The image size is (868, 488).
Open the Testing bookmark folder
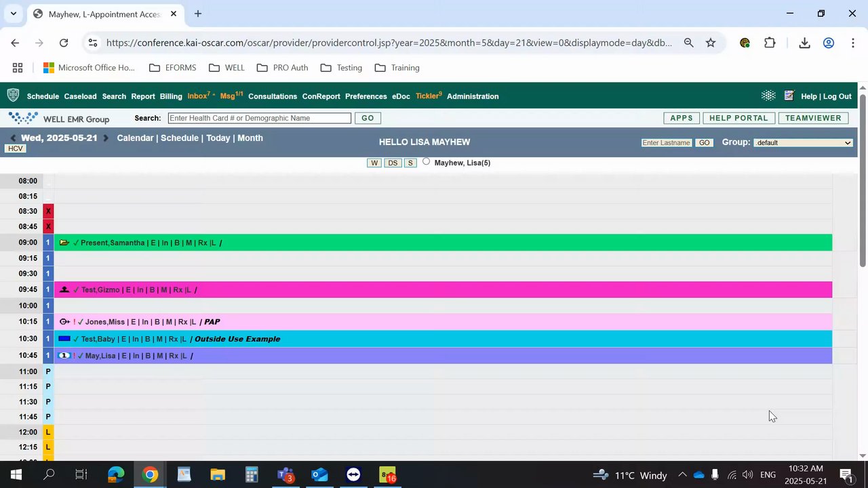[x=341, y=68]
